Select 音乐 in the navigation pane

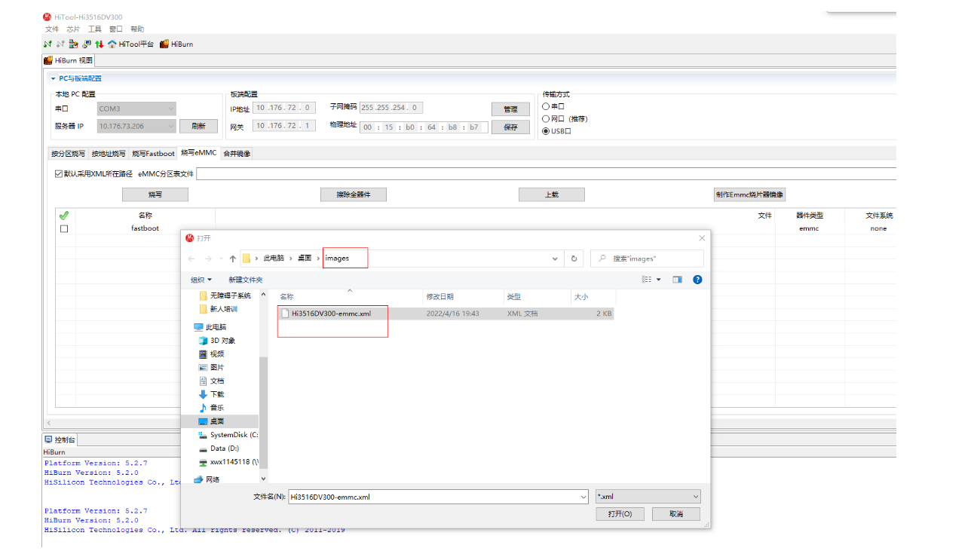[211, 408]
